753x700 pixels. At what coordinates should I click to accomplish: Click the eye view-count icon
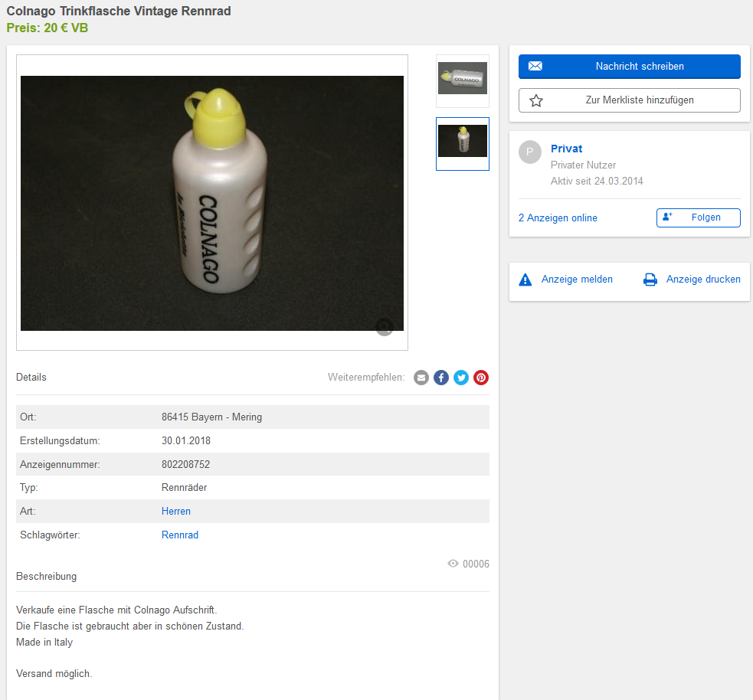453,564
